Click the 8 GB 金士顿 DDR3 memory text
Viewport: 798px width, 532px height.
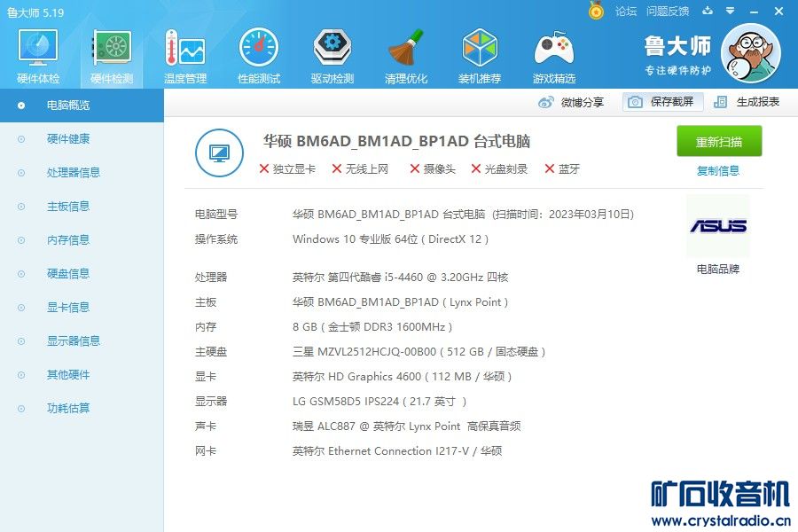coord(372,327)
